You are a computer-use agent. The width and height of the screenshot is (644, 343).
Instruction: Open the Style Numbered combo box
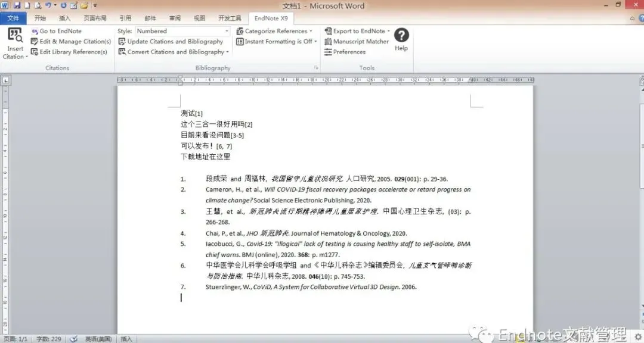point(183,31)
